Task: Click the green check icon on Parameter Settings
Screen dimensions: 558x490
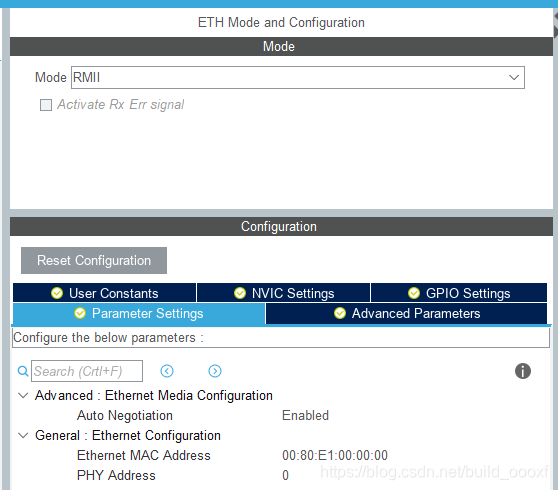Action: tap(80, 314)
